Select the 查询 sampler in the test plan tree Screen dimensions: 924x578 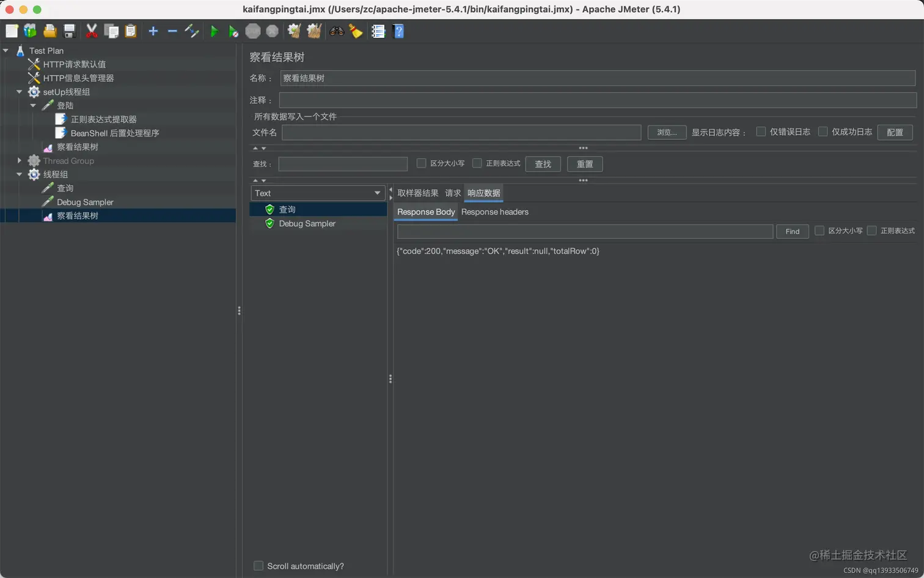65,188
